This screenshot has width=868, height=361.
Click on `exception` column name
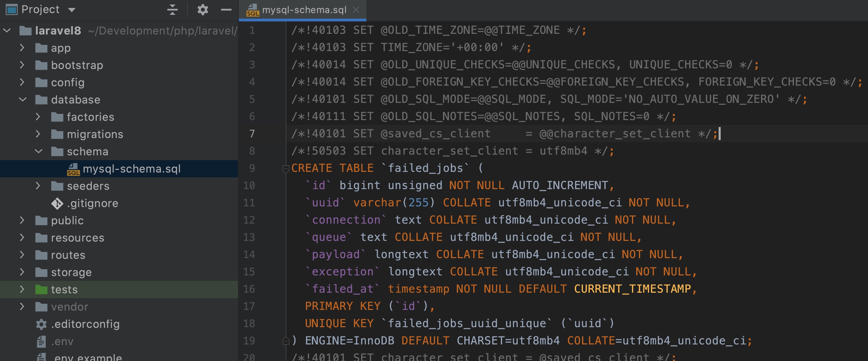click(343, 272)
